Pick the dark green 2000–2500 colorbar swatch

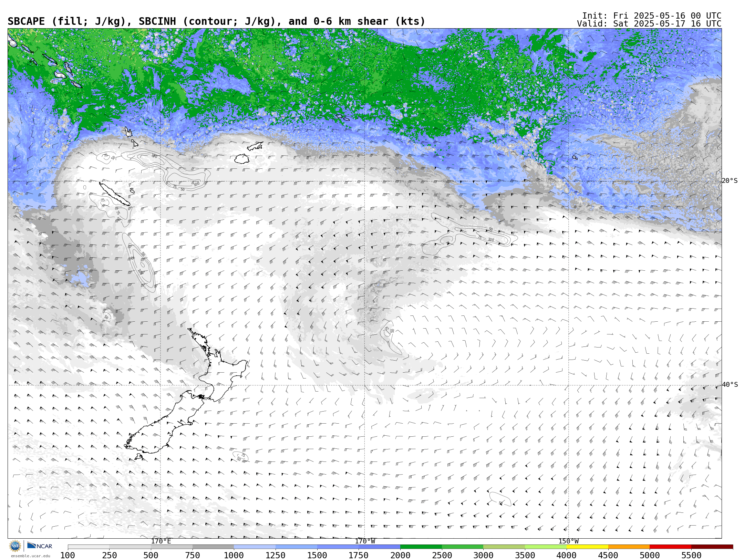point(421,547)
